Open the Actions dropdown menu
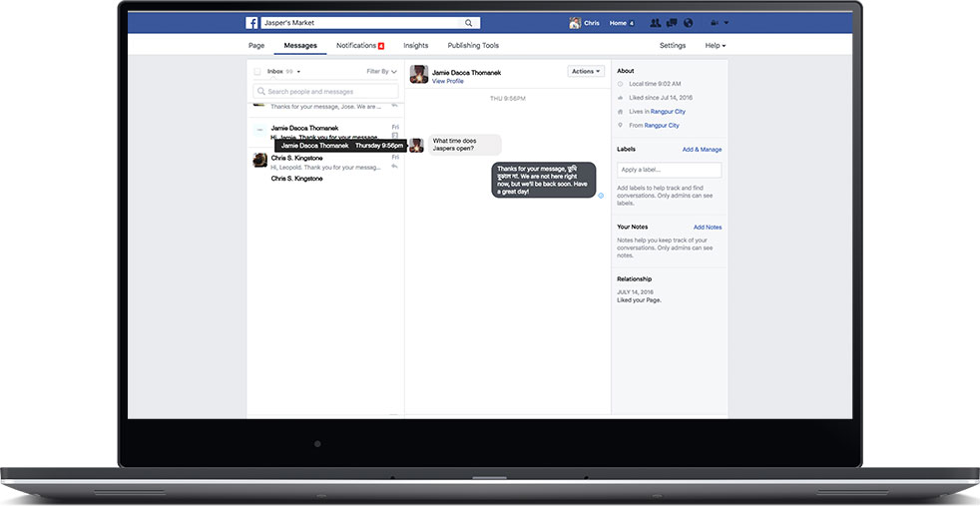This screenshot has height=506, width=980. point(586,72)
